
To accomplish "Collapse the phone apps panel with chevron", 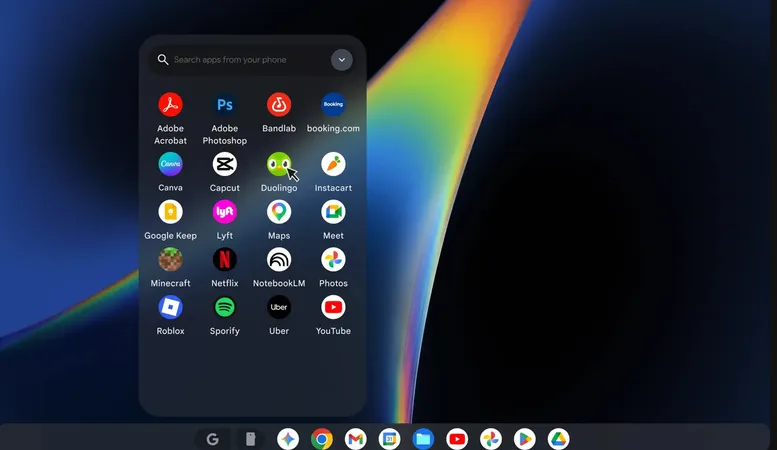I will (x=342, y=60).
